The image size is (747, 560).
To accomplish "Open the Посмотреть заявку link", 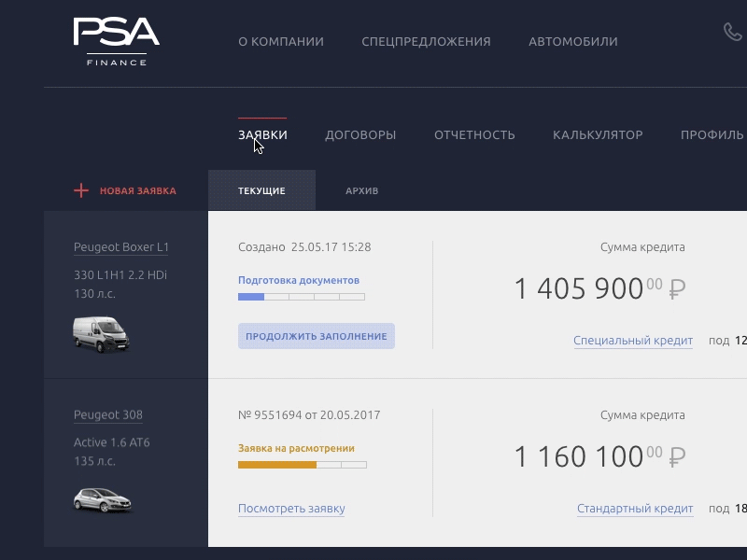I will (290, 508).
